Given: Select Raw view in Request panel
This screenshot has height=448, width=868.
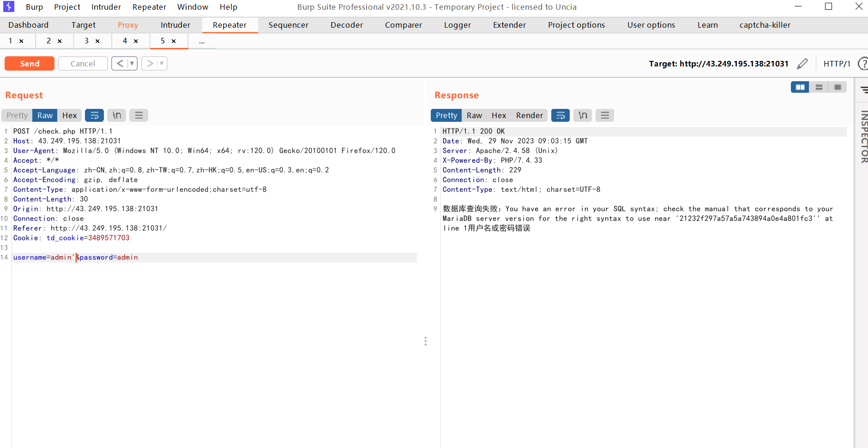Looking at the screenshot, I should (x=45, y=115).
